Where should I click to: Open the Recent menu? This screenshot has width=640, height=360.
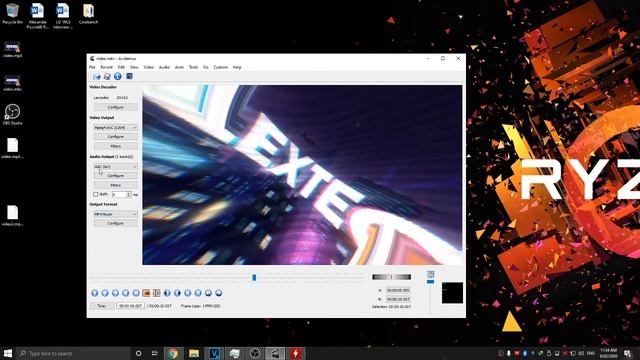coord(106,67)
